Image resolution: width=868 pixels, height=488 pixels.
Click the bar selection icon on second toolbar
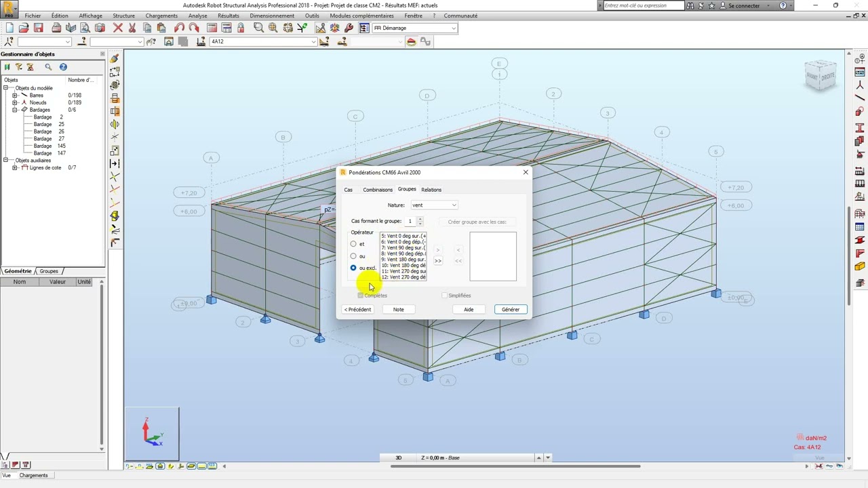[x=83, y=41]
